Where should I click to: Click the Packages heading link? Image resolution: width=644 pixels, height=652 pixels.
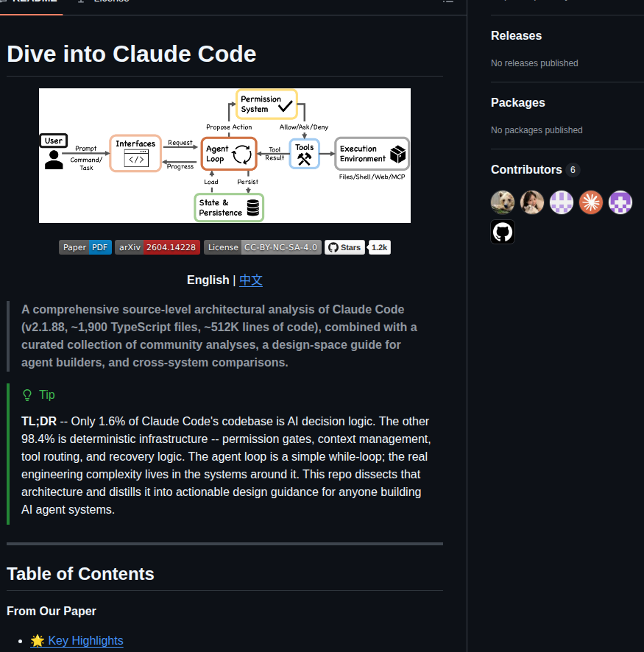coord(517,103)
